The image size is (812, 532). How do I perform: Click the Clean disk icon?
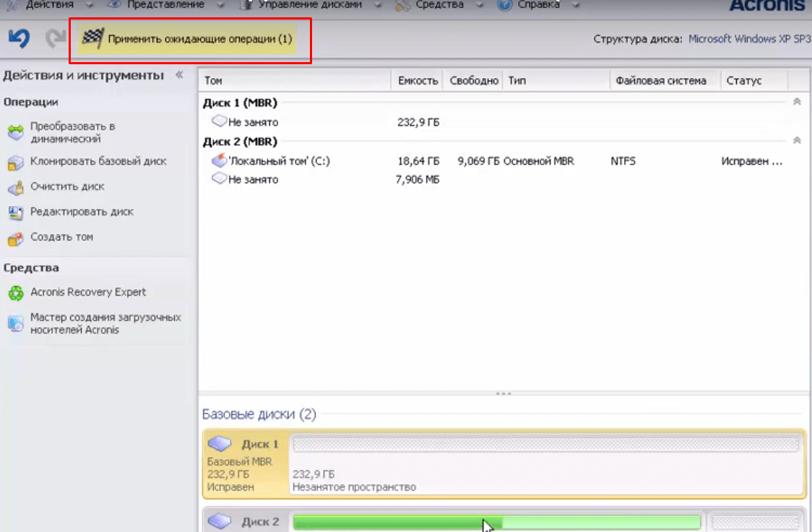pos(16,188)
